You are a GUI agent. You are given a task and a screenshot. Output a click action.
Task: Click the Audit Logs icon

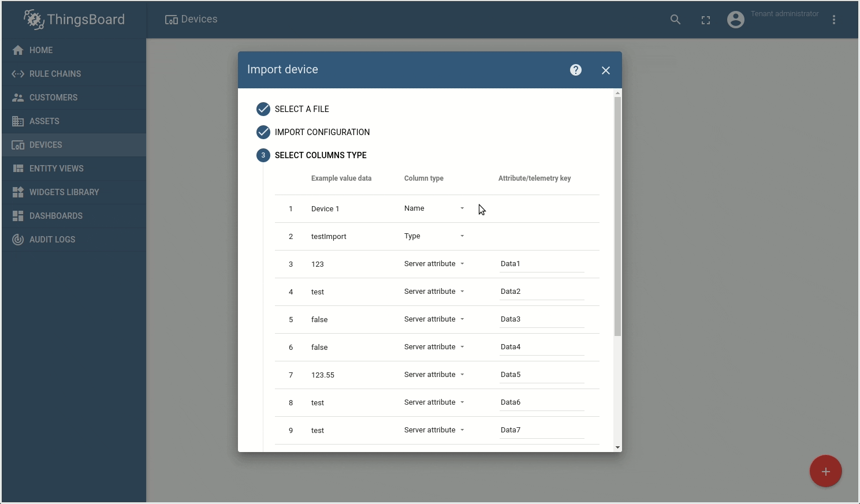pos(18,240)
